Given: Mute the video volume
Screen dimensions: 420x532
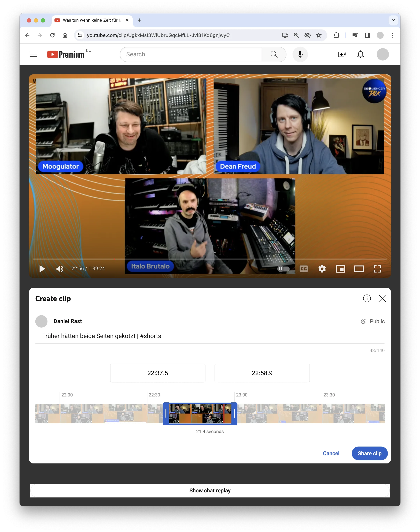Looking at the screenshot, I should (x=60, y=269).
